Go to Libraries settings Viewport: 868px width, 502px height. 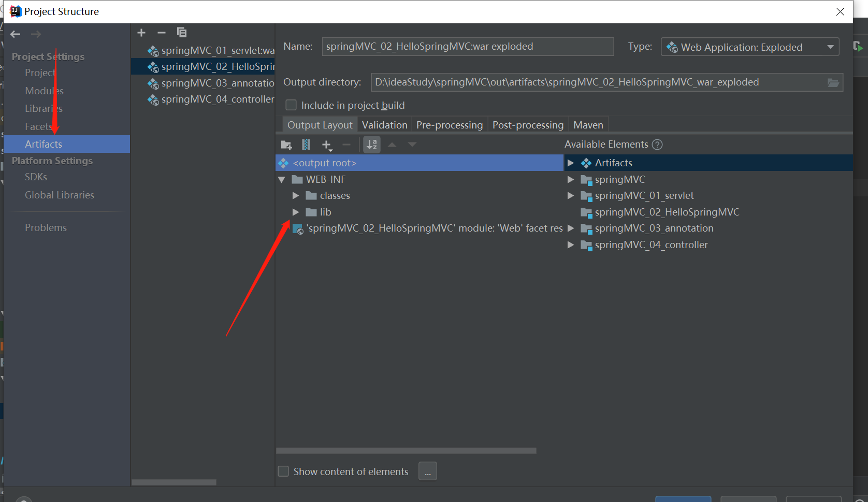point(44,109)
